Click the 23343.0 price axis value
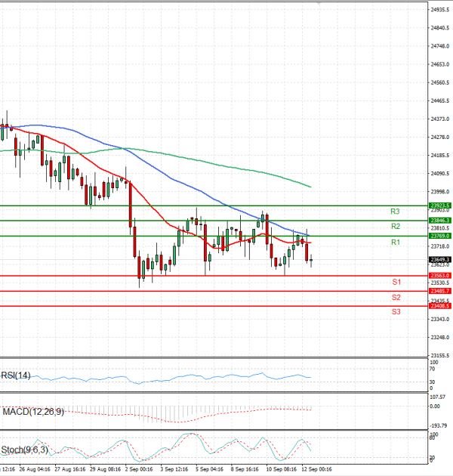Screen dimensions: 453x476 (x=440, y=320)
